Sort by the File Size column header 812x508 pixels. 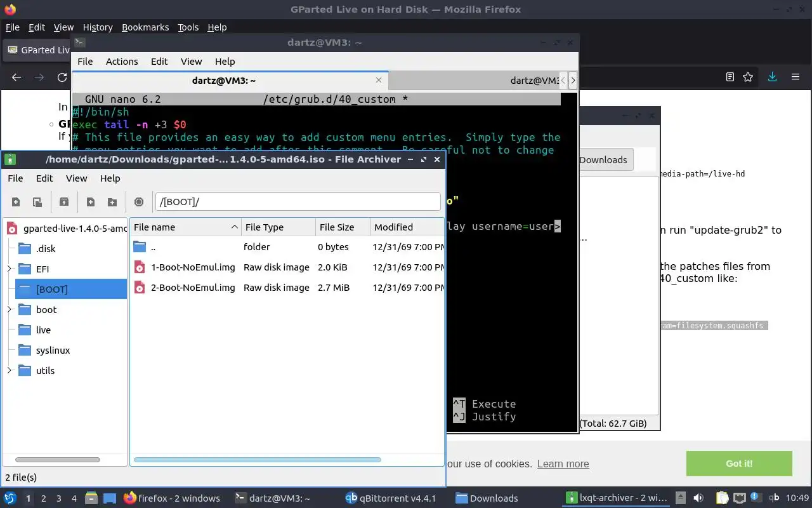click(343, 227)
